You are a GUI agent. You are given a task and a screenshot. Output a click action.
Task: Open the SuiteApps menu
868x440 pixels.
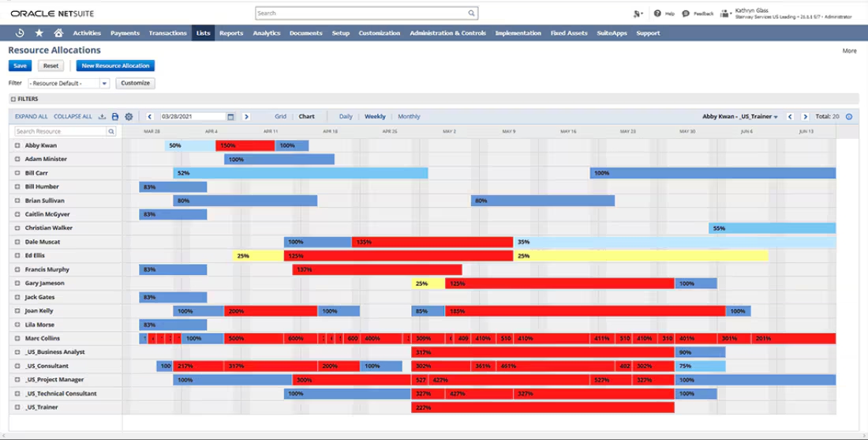[612, 33]
